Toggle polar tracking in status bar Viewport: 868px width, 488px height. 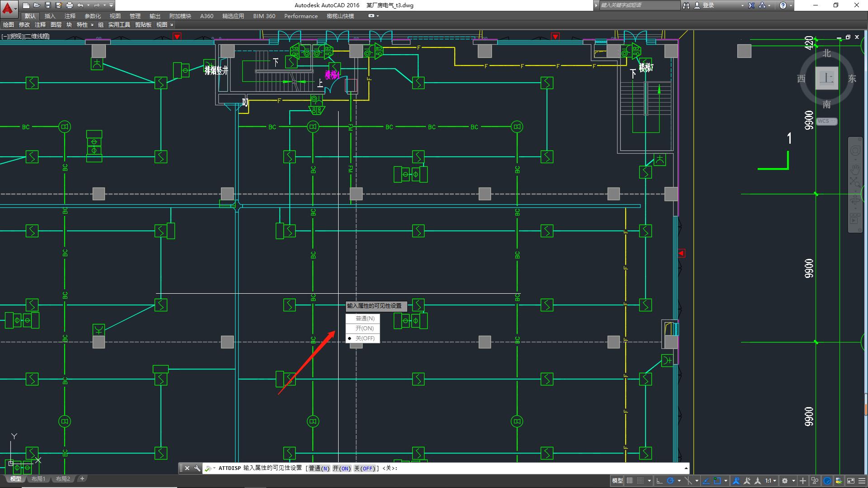point(671,481)
